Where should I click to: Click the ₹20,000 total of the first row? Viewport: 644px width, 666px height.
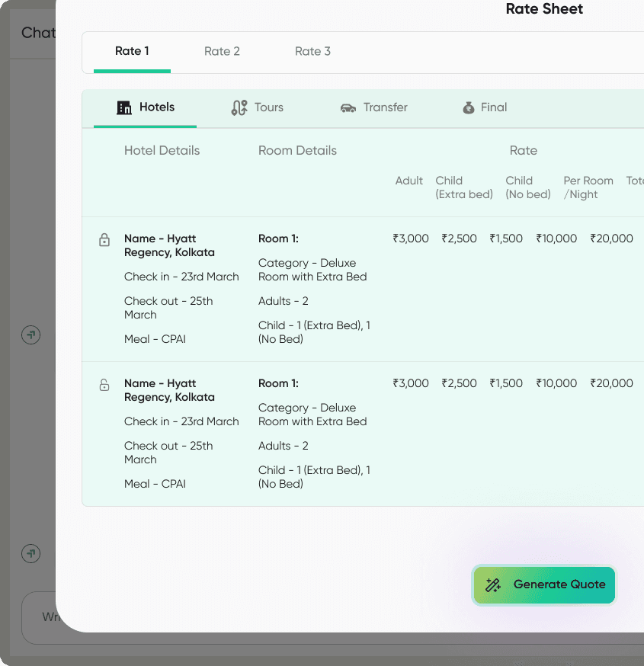[x=611, y=238]
